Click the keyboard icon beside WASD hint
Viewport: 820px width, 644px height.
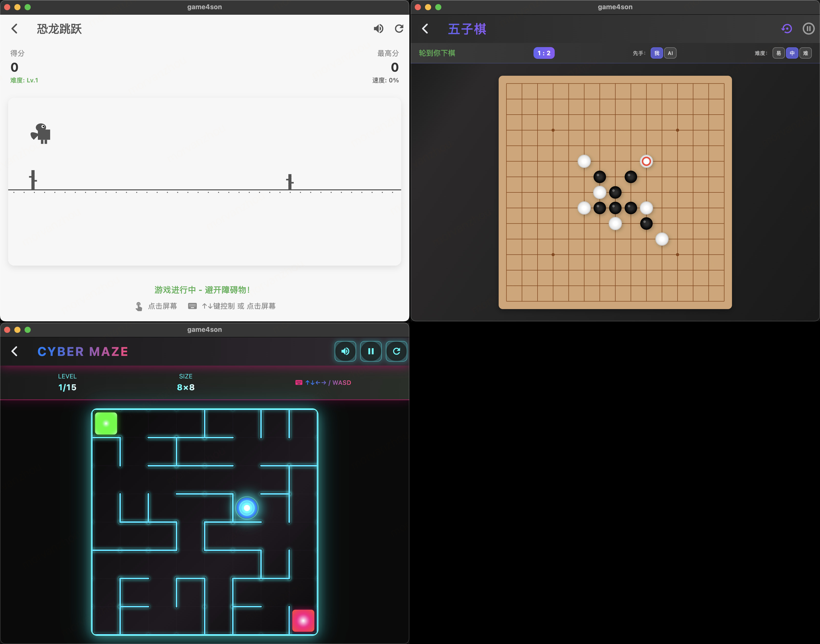point(299,383)
